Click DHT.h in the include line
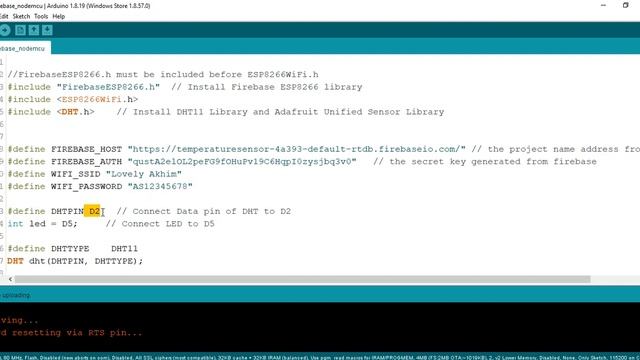 click(x=76, y=112)
